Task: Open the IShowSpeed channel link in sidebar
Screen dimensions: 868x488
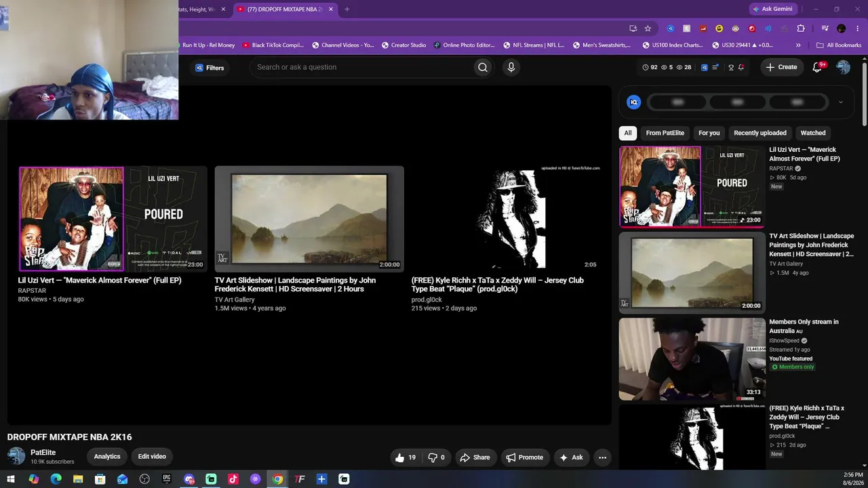Action: pyautogui.click(x=786, y=340)
